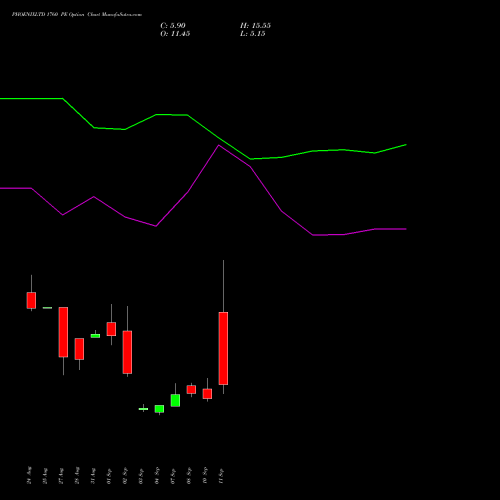Select the 08 Sep date label
The width and height of the screenshot is (500, 500).
pos(189,476)
